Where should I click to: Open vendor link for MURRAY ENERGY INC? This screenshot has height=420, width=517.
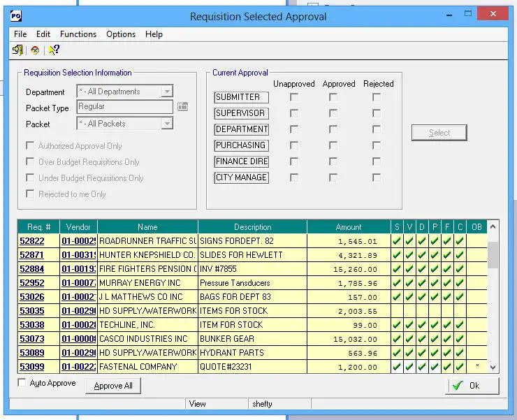[x=79, y=283]
